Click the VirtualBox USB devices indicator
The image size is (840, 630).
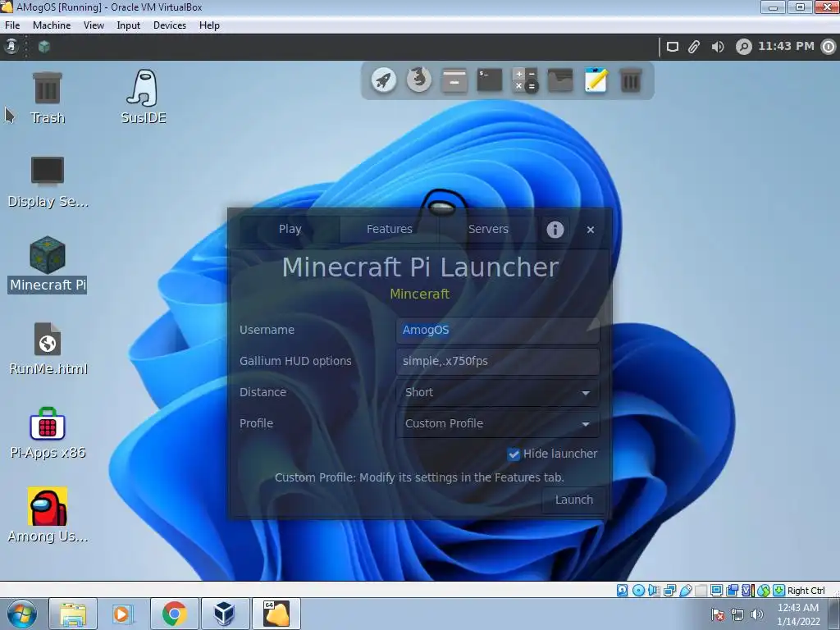[x=686, y=591]
